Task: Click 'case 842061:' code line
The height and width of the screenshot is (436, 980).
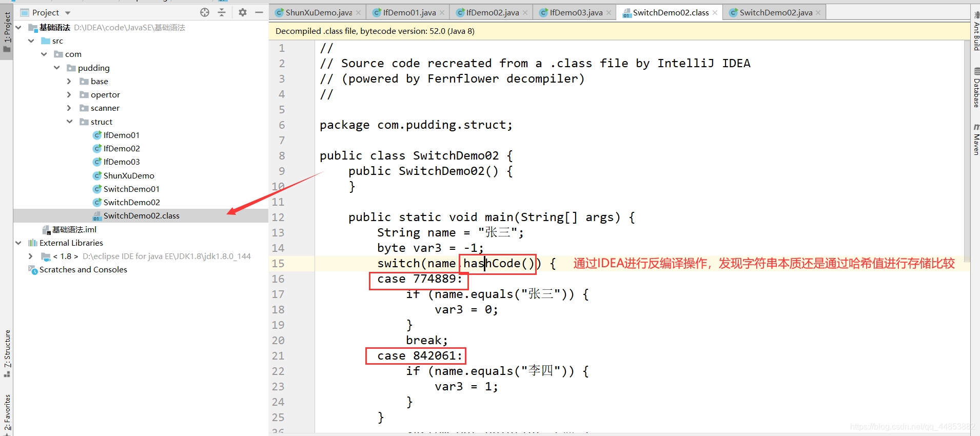Action: [420, 355]
